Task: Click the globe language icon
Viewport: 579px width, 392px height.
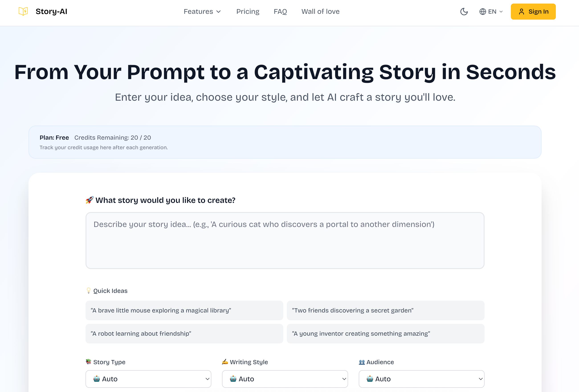Action: tap(483, 12)
